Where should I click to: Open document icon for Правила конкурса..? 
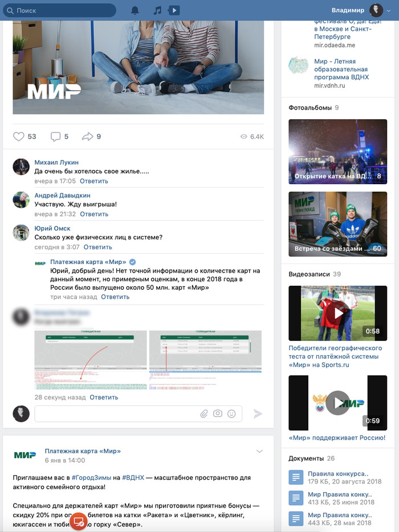pos(296,477)
